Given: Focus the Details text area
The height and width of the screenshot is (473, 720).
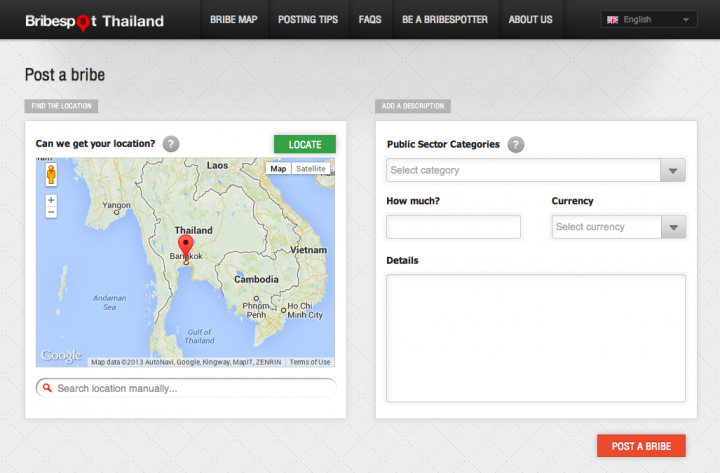Looking at the screenshot, I should click(535, 338).
